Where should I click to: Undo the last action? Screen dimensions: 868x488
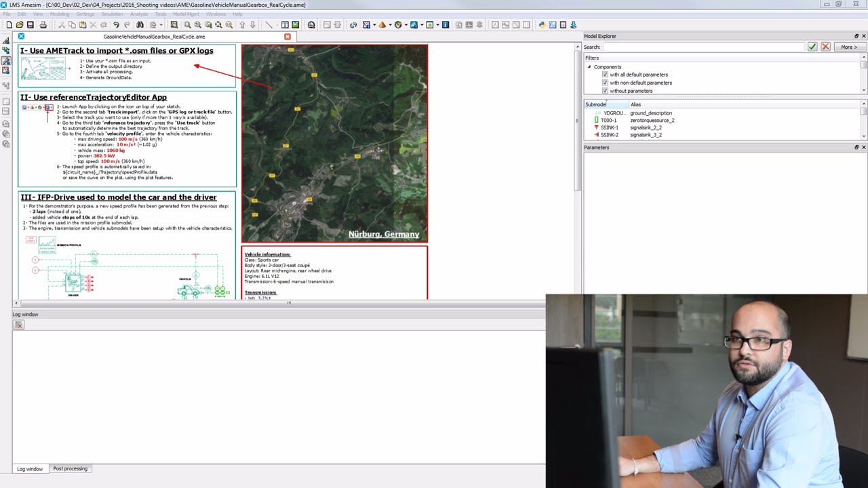tap(116, 24)
